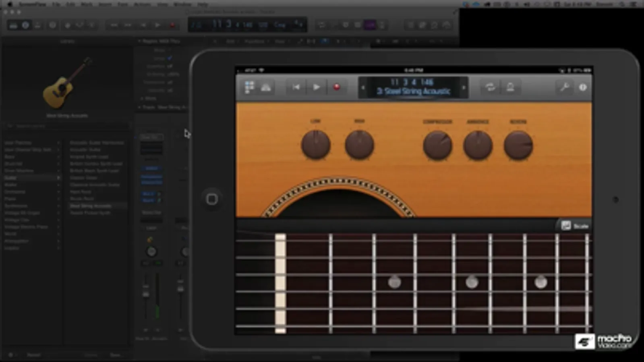
Task: Tap the metronome icon in GarageBand toolbar
Action: point(510,87)
